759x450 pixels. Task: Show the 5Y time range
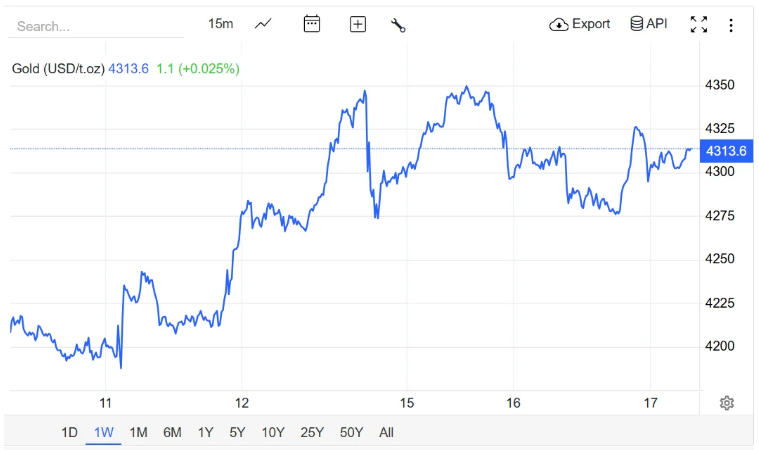pyautogui.click(x=237, y=432)
